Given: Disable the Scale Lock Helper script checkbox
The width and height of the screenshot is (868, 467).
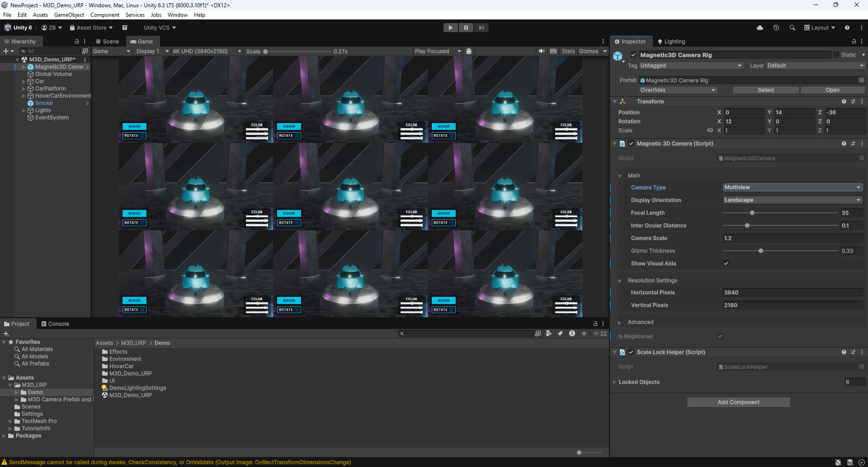Looking at the screenshot, I should click(x=631, y=352).
